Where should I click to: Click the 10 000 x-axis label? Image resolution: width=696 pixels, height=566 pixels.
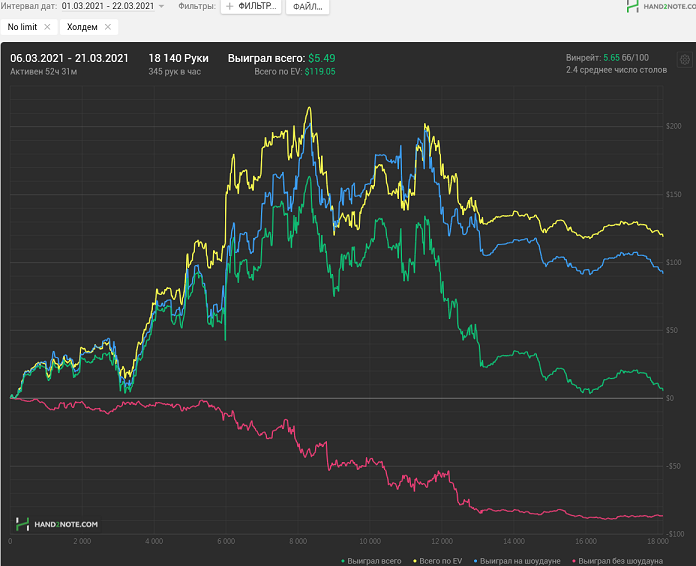point(370,541)
